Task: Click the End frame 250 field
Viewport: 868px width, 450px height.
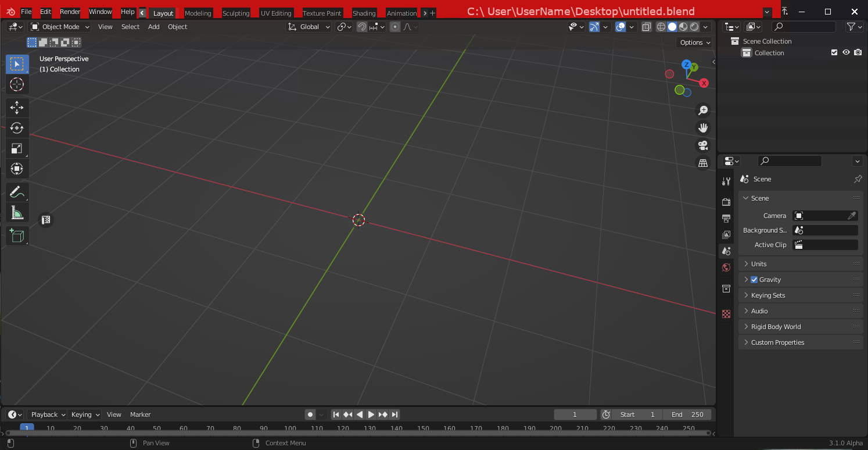Action: click(x=687, y=415)
